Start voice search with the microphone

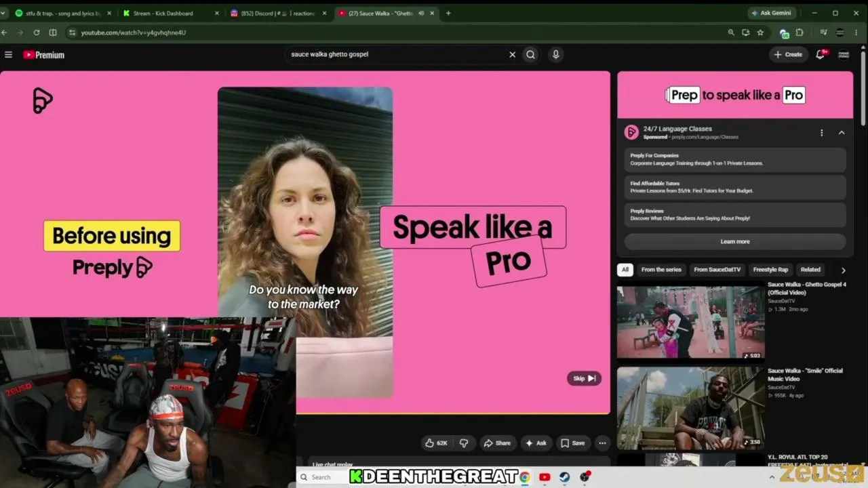click(x=555, y=54)
